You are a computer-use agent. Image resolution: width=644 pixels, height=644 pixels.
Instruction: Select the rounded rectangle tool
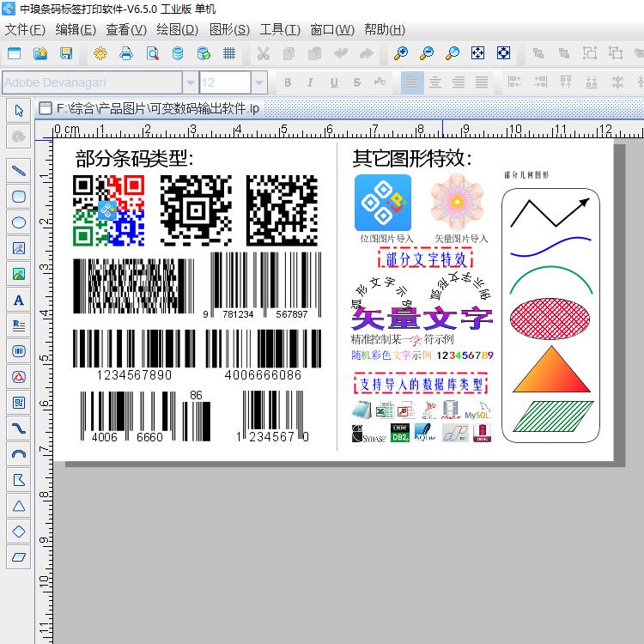click(x=19, y=197)
